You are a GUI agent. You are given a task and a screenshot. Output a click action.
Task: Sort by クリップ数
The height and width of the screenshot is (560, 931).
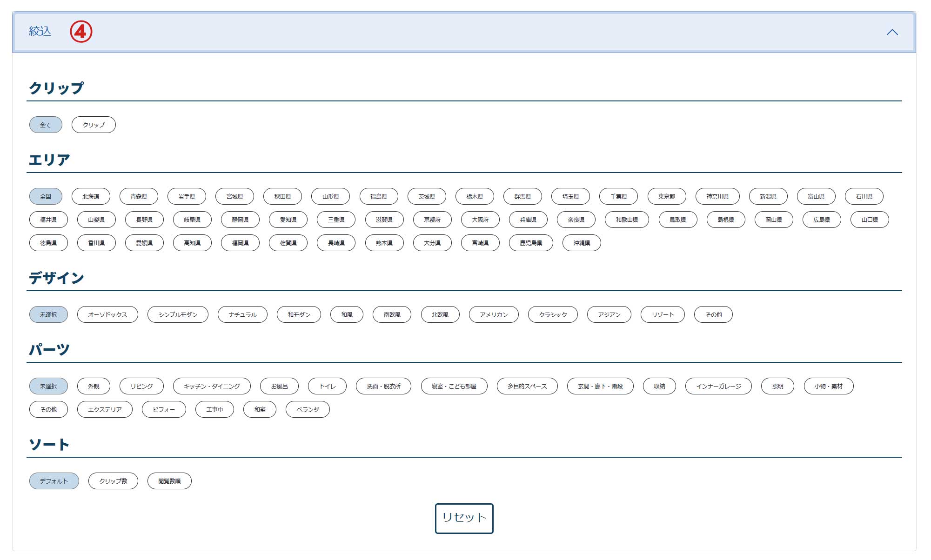pyautogui.click(x=113, y=481)
